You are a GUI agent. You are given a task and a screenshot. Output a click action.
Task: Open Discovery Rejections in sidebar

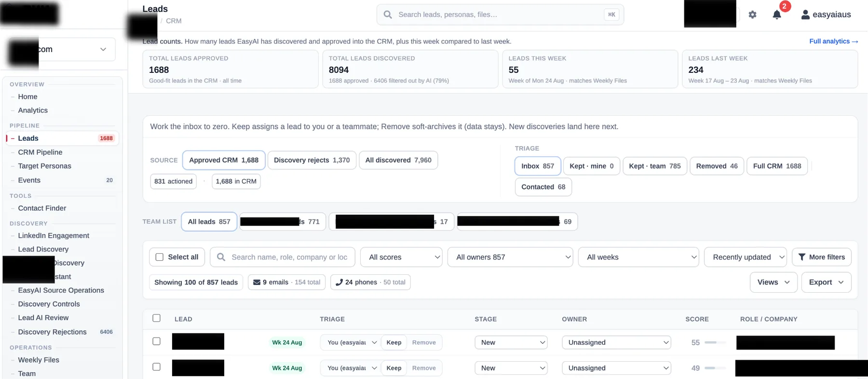point(52,332)
